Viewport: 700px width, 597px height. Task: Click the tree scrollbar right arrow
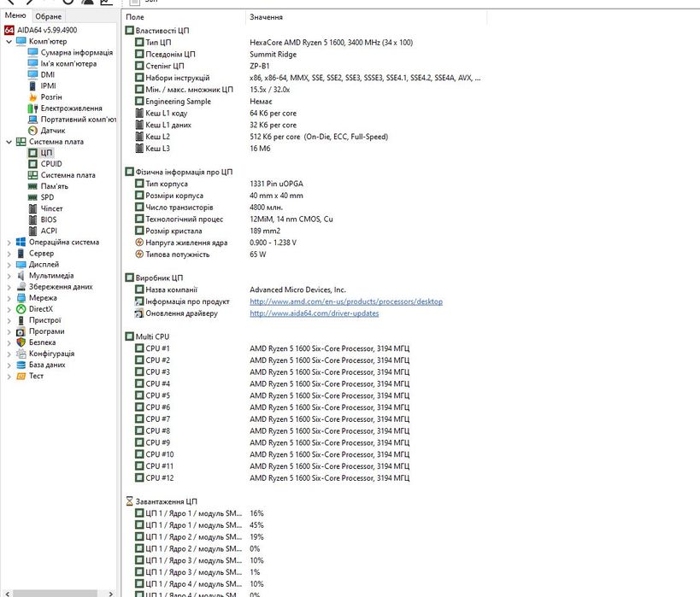(111, 594)
